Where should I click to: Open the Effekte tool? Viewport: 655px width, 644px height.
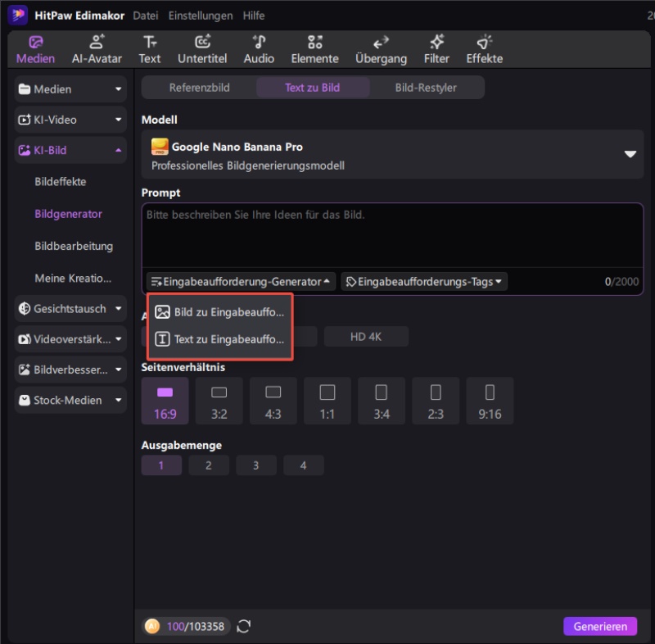coord(485,50)
